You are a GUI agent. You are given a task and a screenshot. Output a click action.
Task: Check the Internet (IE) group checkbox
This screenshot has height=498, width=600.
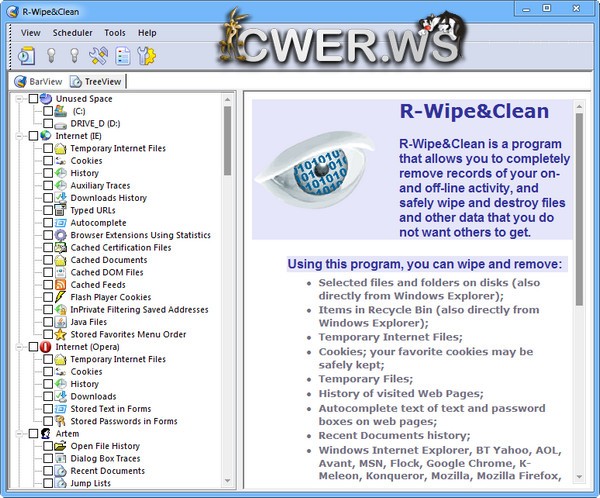[33, 136]
